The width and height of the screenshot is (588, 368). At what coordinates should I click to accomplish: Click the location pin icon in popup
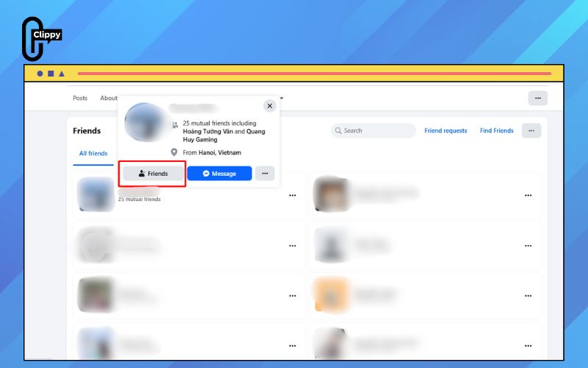[174, 152]
